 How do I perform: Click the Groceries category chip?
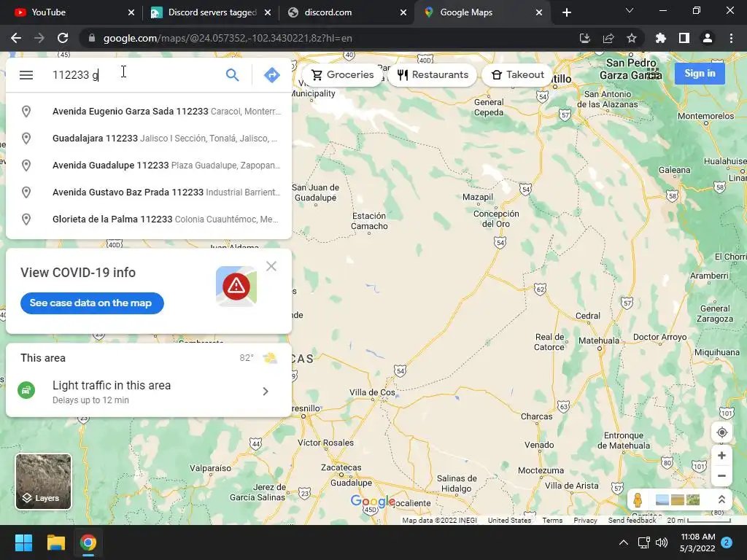(x=342, y=75)
